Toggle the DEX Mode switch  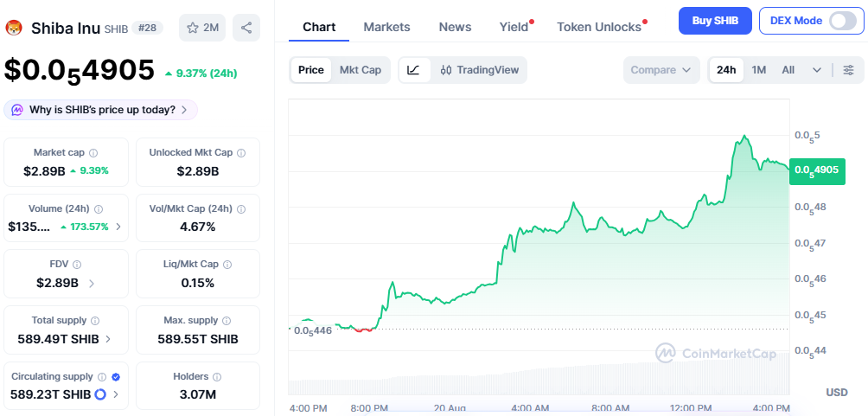click(x=842, y=21)
